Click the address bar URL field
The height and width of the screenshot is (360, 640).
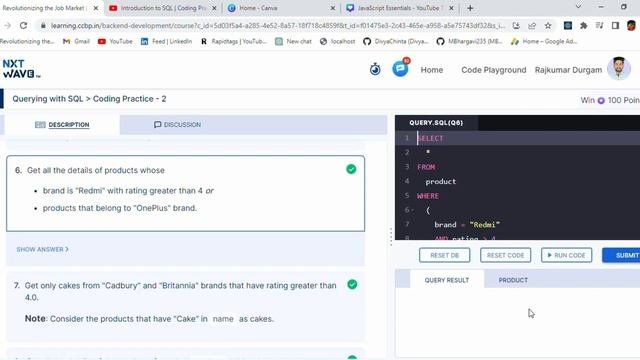(278, 26)
